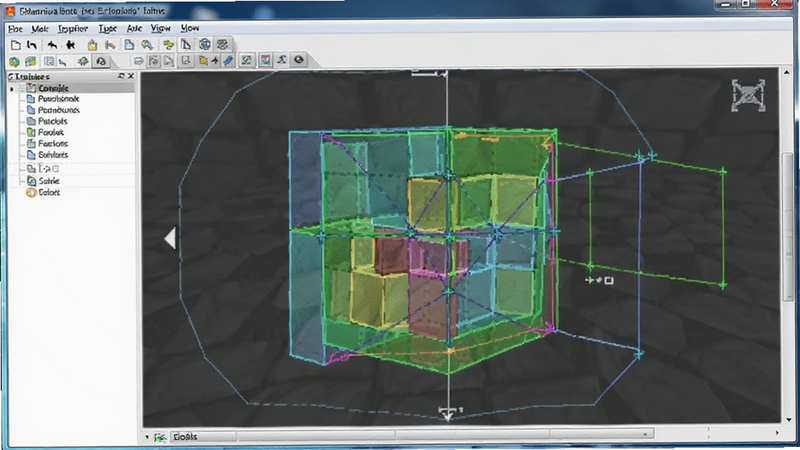Open the "Tipe" menu
Viewport: 800px width, 450px height.
click(x=107, y=29)
